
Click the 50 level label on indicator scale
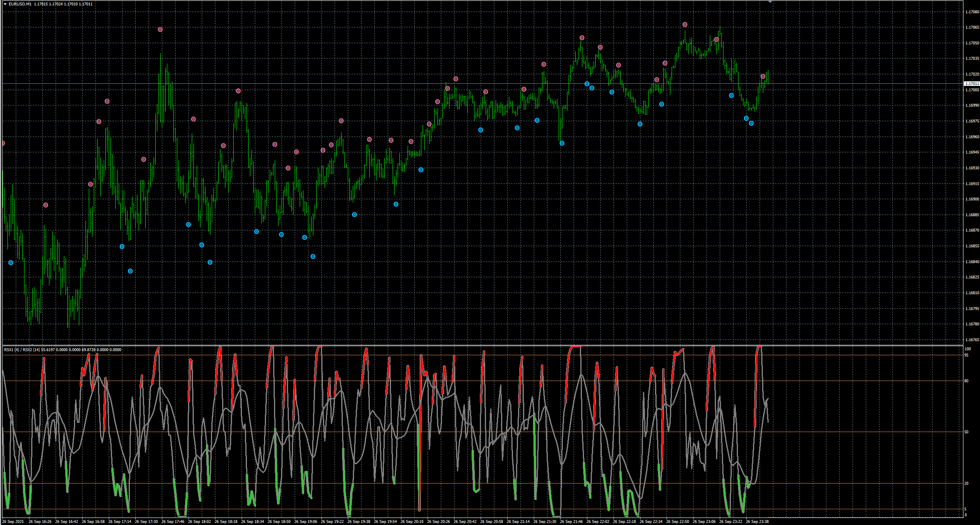[966, 432]
